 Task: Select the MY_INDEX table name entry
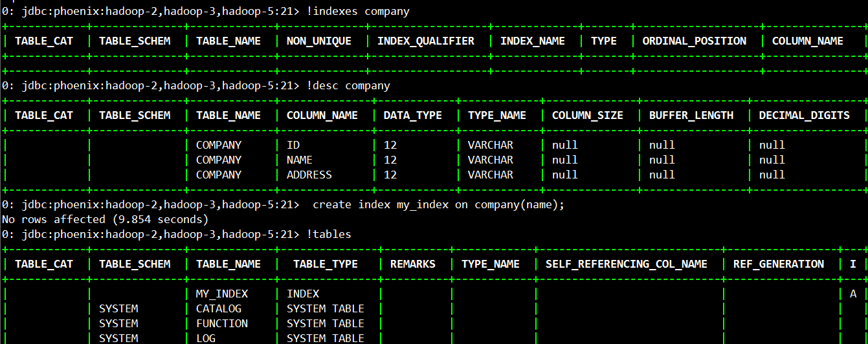pos(222,294)
